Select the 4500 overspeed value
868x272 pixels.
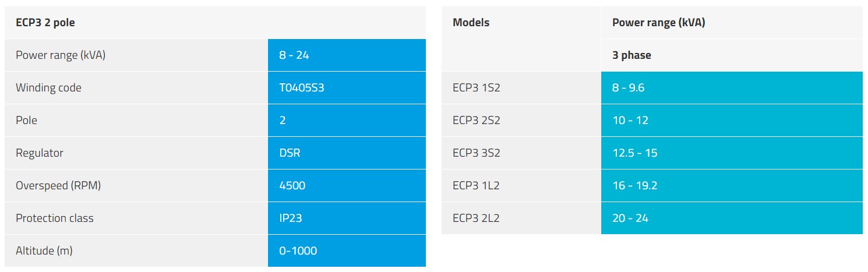point(292,186)
